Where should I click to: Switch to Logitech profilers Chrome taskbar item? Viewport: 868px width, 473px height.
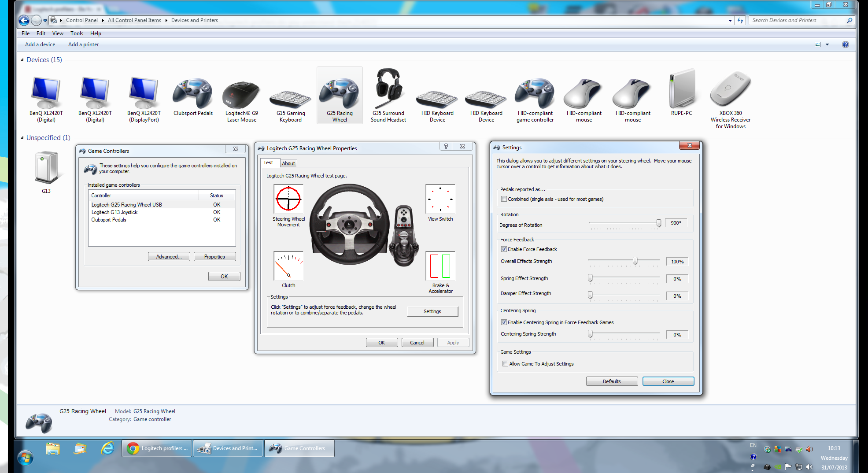coord(157,448)
